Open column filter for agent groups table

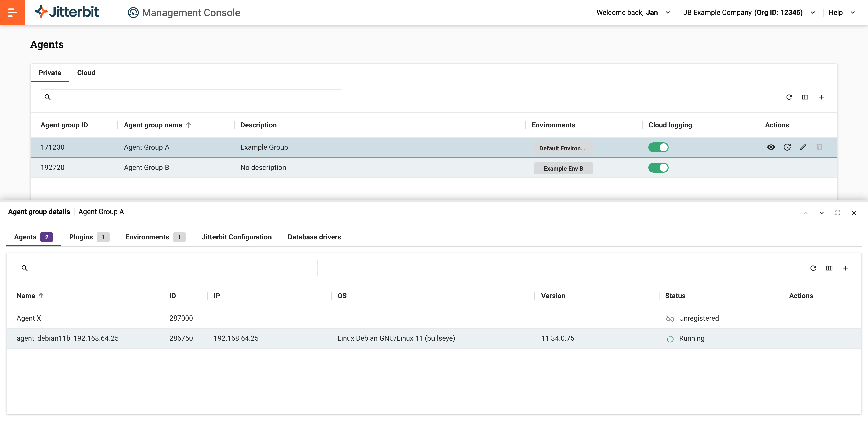pyautogui.click(x=805, y=97)
